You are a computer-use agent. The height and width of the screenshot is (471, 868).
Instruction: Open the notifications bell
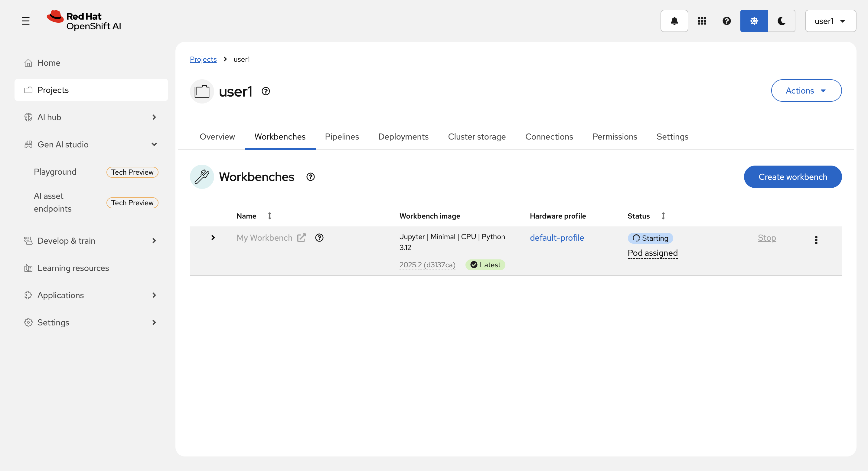pyautogui.click(x=674, y=21)
